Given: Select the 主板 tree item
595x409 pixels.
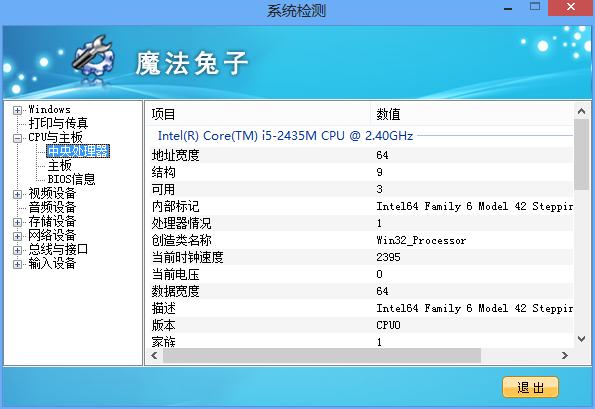Looking at the screenshot, I should pyautogui.click(x=60, y=165).
